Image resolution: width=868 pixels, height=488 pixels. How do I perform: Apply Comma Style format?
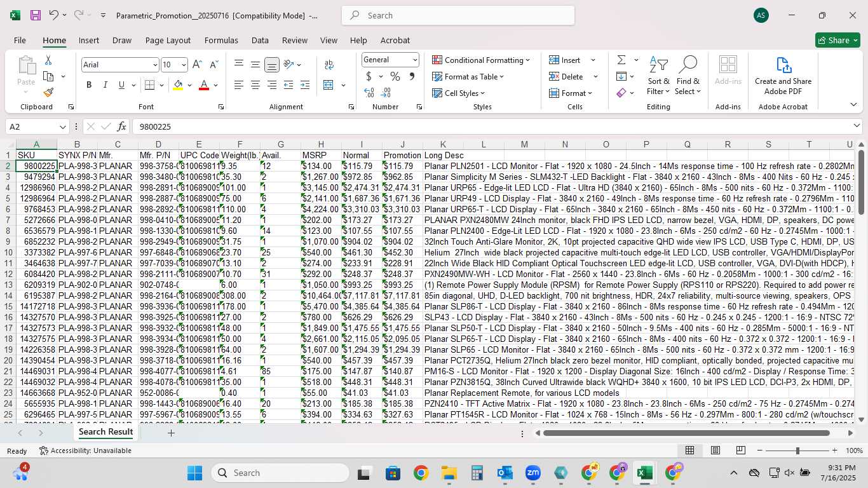[x=412, y=76]
